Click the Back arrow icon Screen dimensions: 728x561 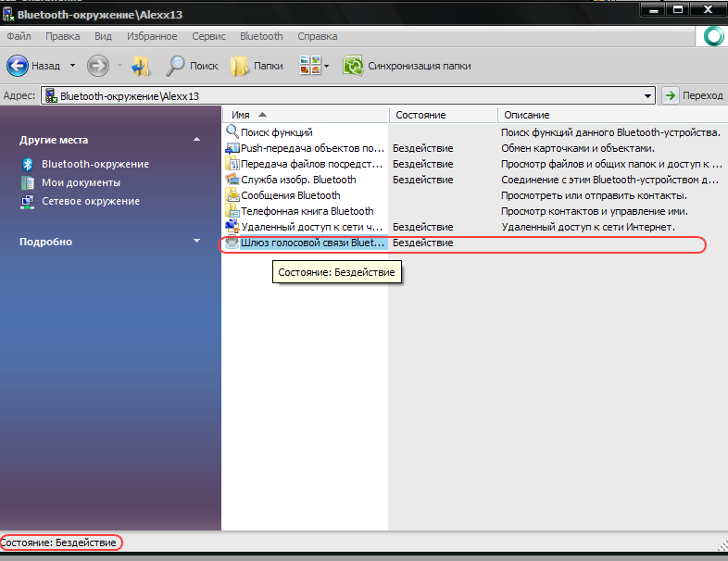(x=19, y=66)
